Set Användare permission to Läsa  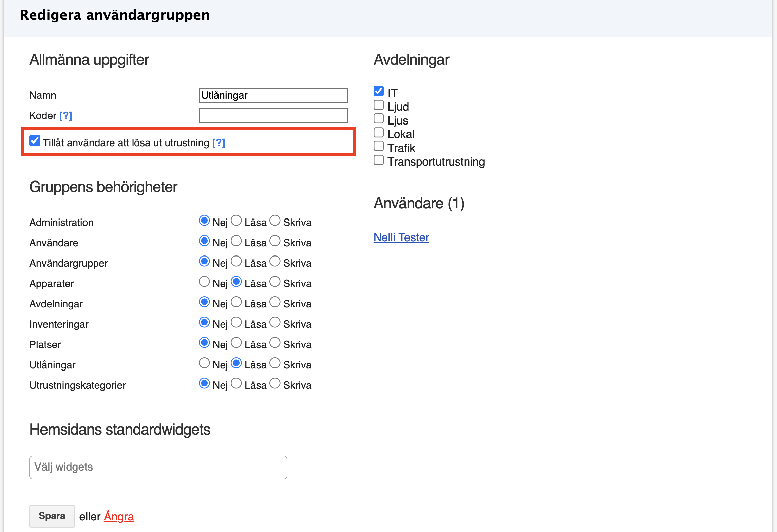pyautogui.click(x=236, y=241)
